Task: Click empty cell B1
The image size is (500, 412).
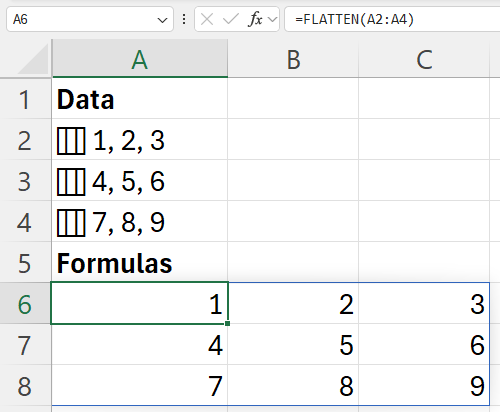Action: point(293,99)
